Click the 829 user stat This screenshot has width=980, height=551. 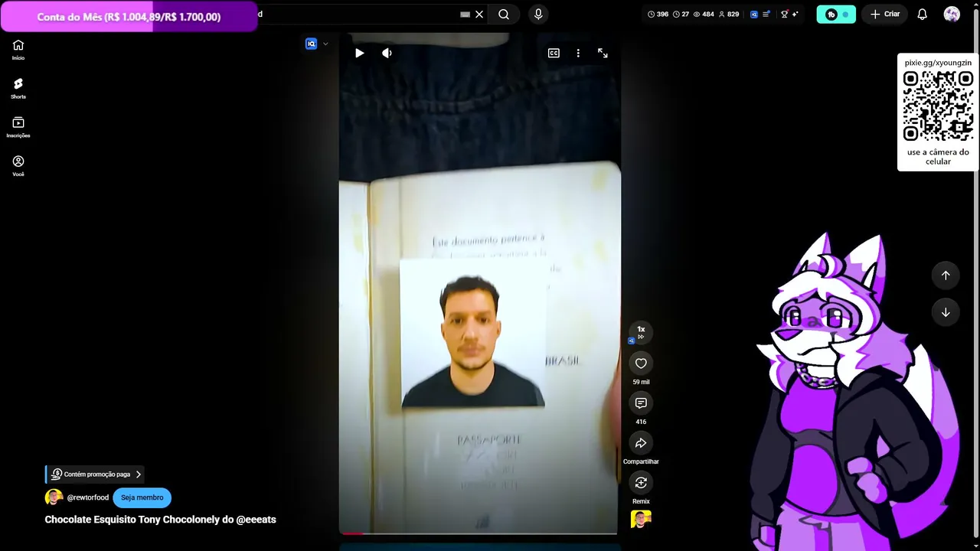pos(728,14)
